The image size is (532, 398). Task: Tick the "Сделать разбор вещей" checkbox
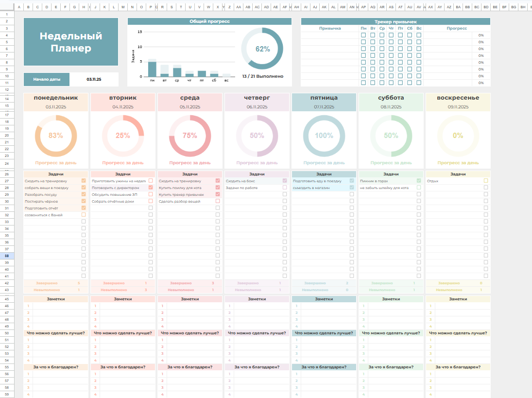click(x=218, y=201)
